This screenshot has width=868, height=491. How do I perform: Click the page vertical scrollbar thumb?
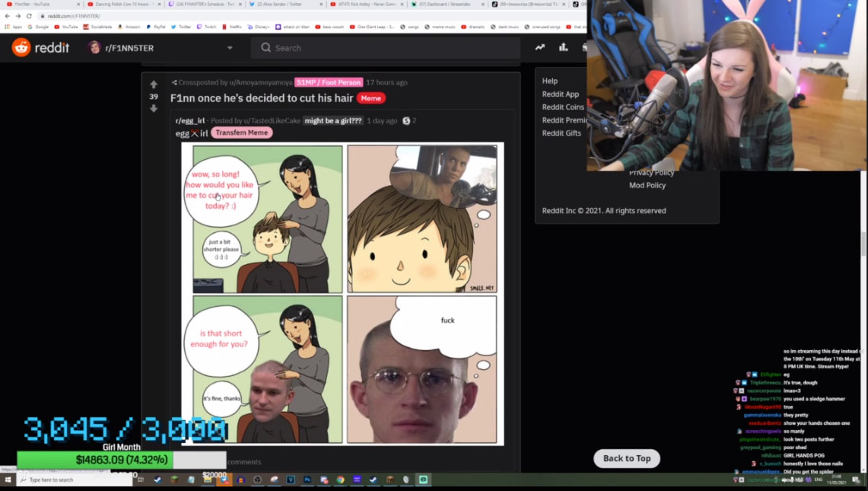pos(863,244)
